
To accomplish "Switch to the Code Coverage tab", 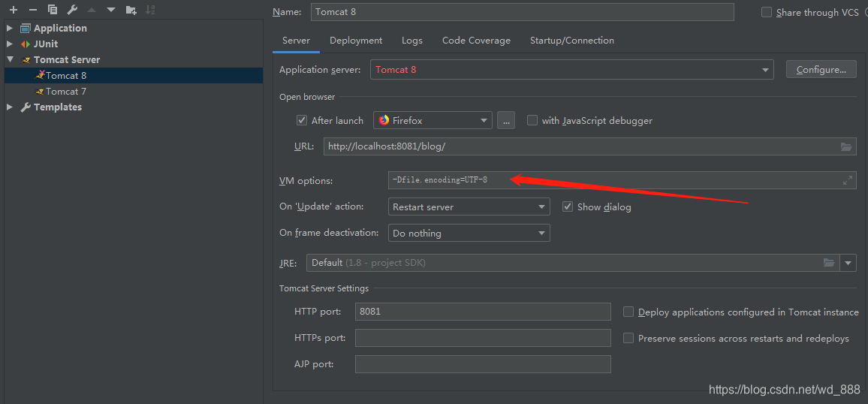I will (477, 41).
